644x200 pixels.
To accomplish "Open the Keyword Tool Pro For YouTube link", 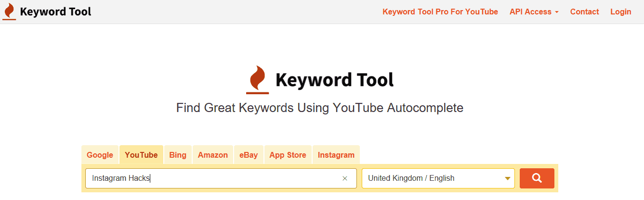I will coord(440,12).
